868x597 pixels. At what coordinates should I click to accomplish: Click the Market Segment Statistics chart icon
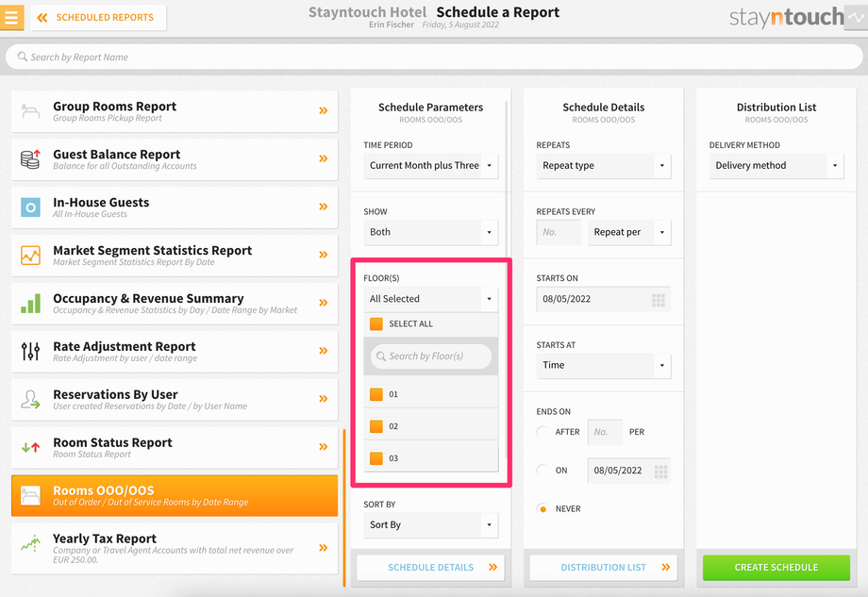pyautogui.click(x=30, y=255)
